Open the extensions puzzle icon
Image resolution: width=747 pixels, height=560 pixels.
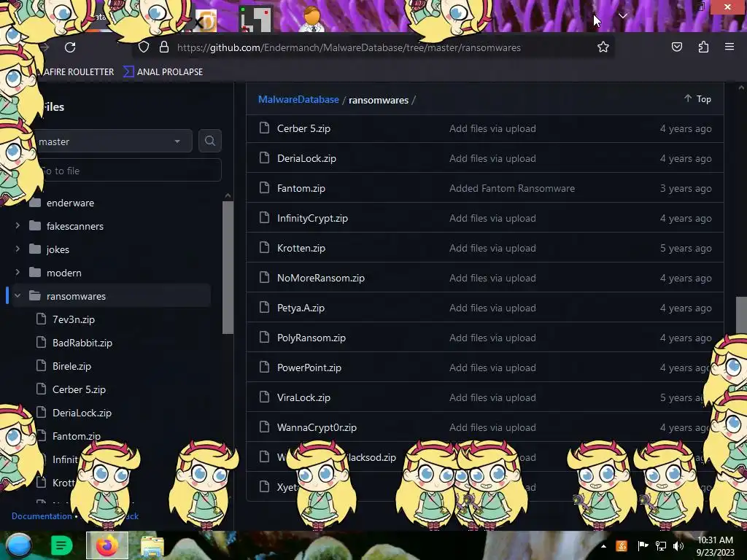(703, 47)
